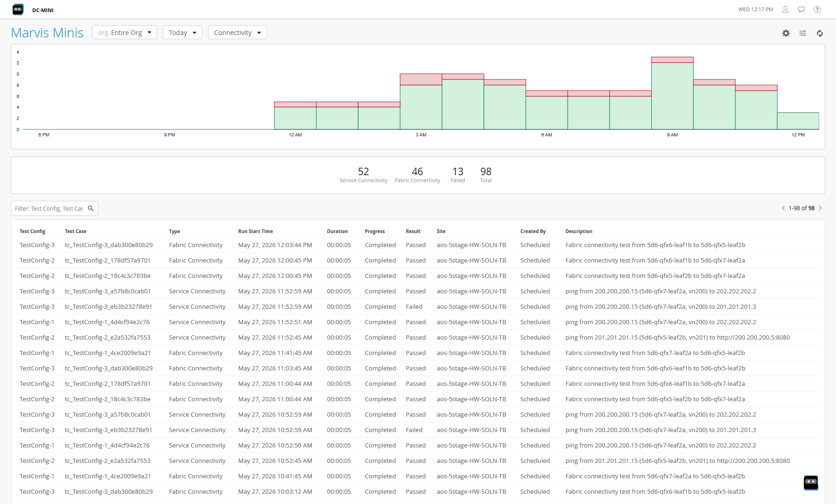
Task: Open the user account icon
Action: point(786,9)
